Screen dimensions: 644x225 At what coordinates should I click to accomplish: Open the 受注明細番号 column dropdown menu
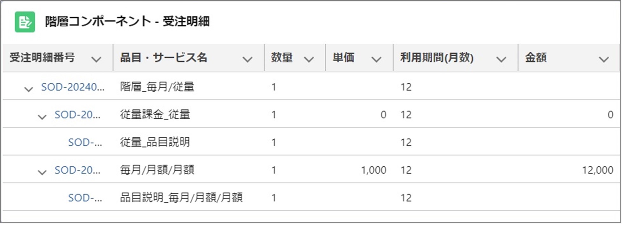click(96, 59)
